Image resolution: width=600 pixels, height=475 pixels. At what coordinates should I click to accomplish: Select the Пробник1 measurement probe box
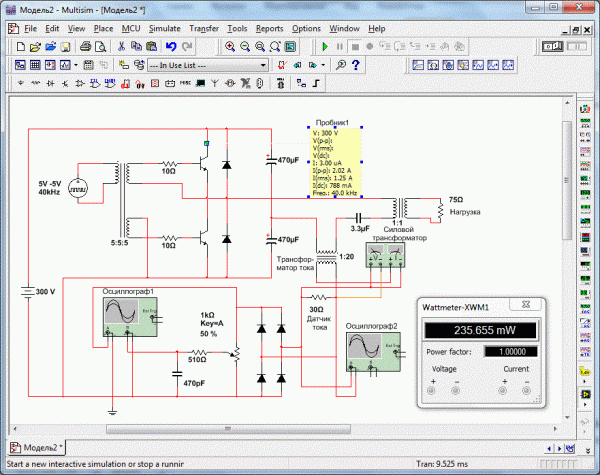pos(335,163)
